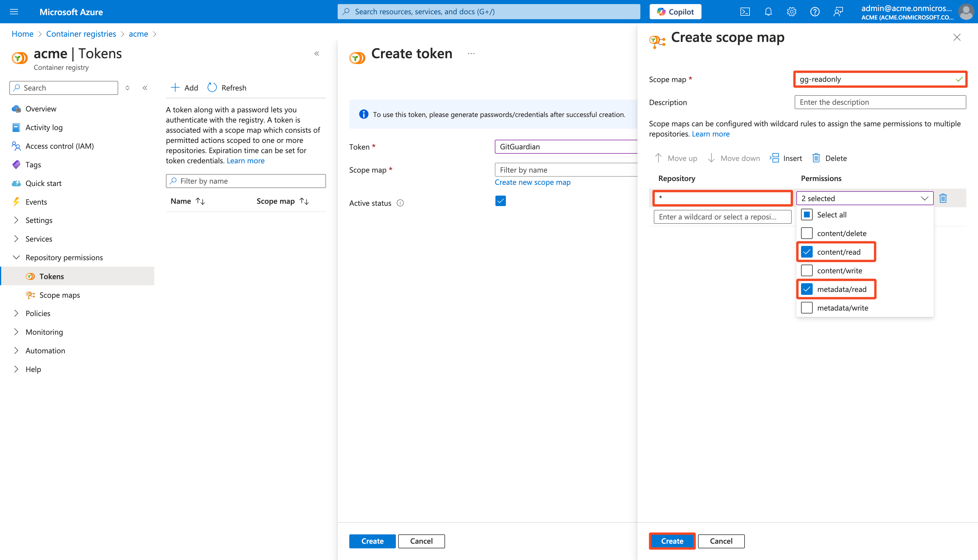Go to acme breadcrumb
The image size is (978, 560).
tap(138, 34)
